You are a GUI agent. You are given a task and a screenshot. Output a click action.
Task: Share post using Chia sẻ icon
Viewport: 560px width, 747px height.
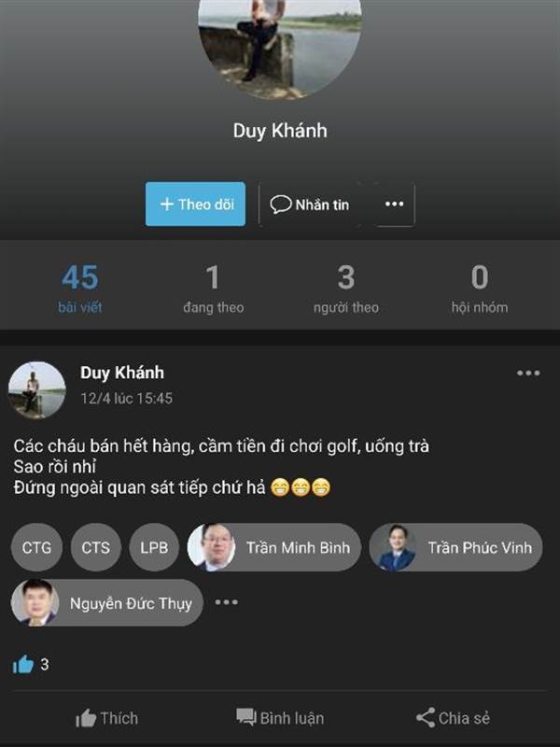point(453,718)
